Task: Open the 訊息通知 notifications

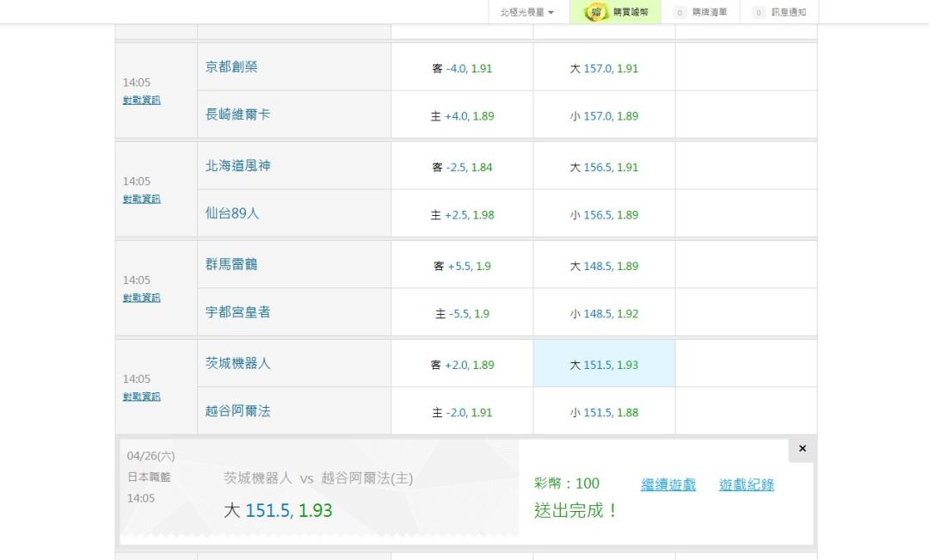Action: [780, 12]
